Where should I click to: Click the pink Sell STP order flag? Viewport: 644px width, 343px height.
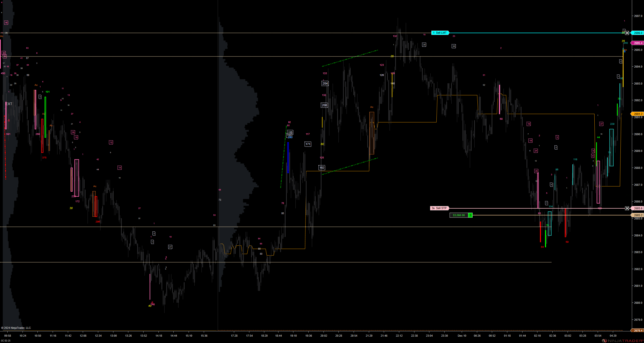coord(440,208)
